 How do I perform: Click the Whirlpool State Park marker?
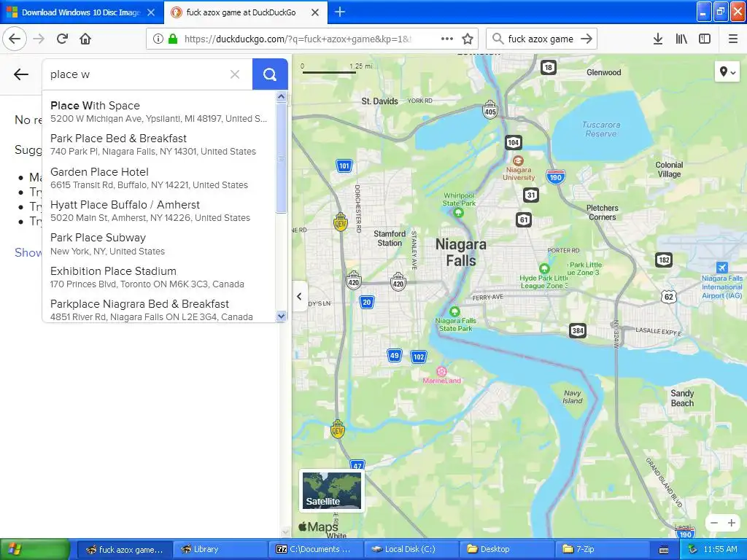[458, 212]
